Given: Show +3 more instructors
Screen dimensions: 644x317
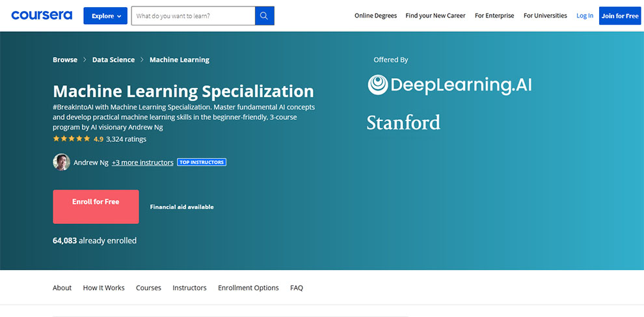Looking at the screenshot, I should click(142, 163).
